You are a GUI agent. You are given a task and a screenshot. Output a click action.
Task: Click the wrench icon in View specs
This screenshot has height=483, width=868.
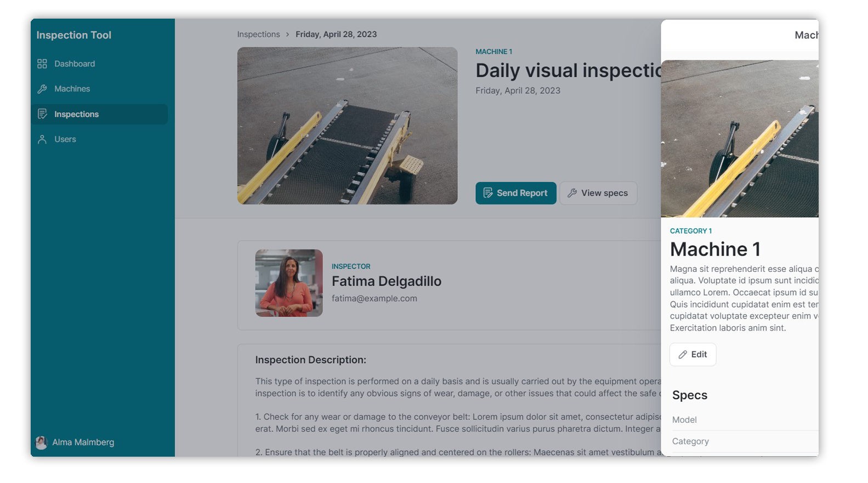[x=572, y=193]
